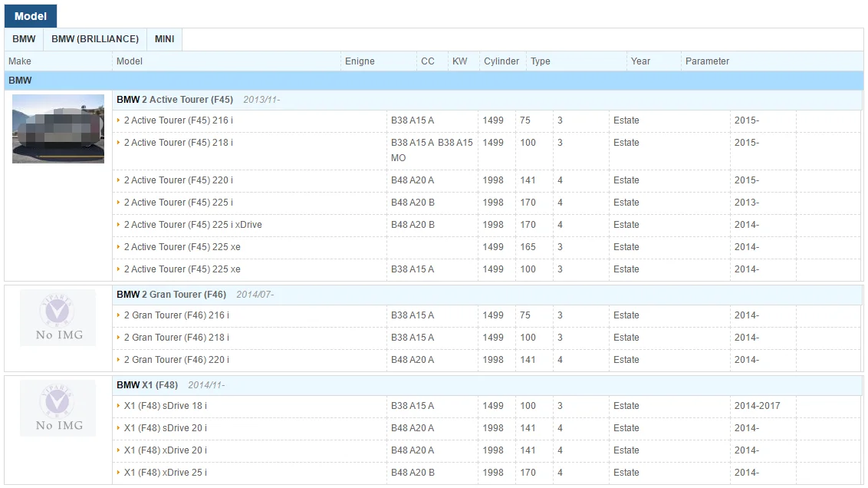Open 2 Active Tourer (F45) 216 i link
Viewport: 868px width, 488px height.
(x=178, y=120)
